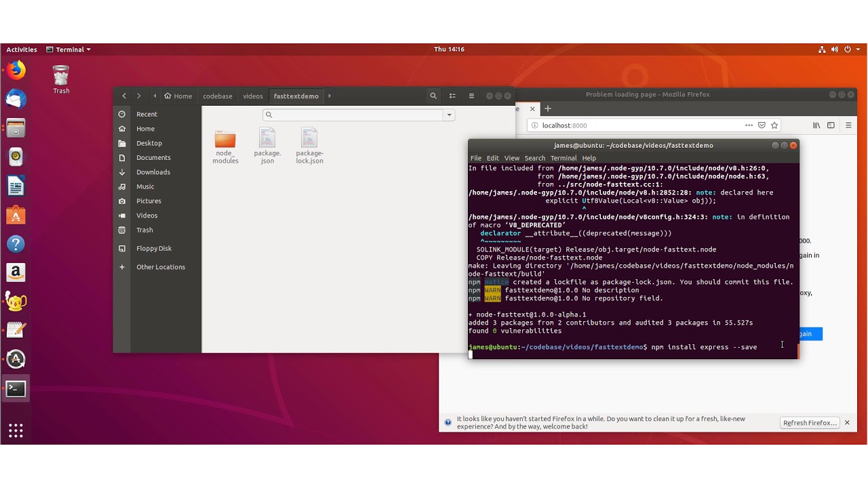Open the View menu in Terminal
The image size is (868, 488).
click(512, 158)
